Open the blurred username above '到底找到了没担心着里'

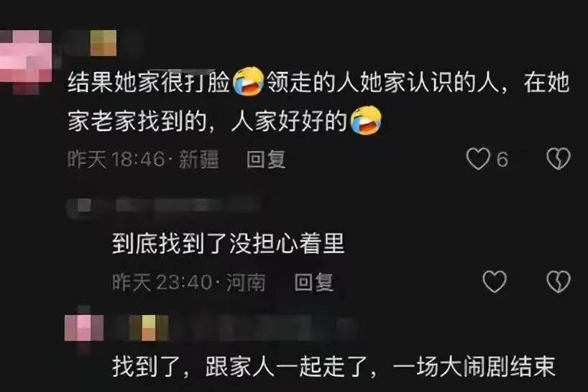pyautogui.click(x=164, y=206)
